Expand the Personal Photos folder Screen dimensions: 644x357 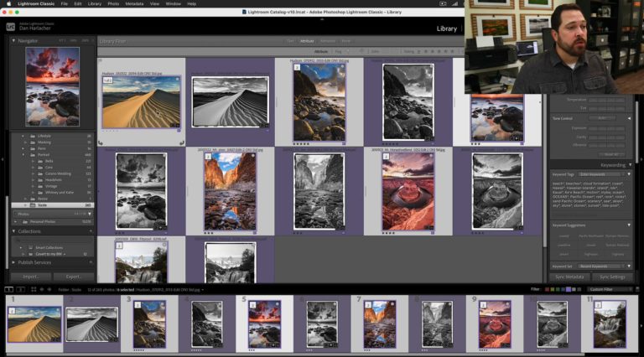[x=16, y=221]
